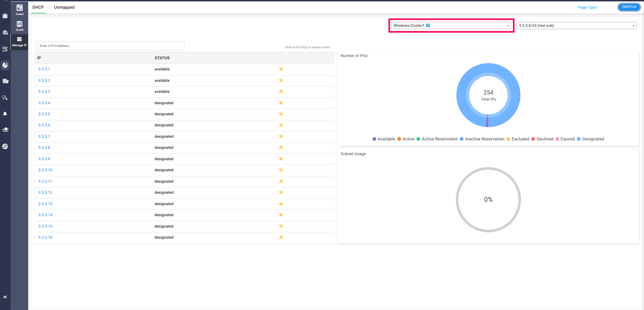Click the yellow assign icon for 3.3.3.2
The image size is (644, 310).
click(281, 80)
